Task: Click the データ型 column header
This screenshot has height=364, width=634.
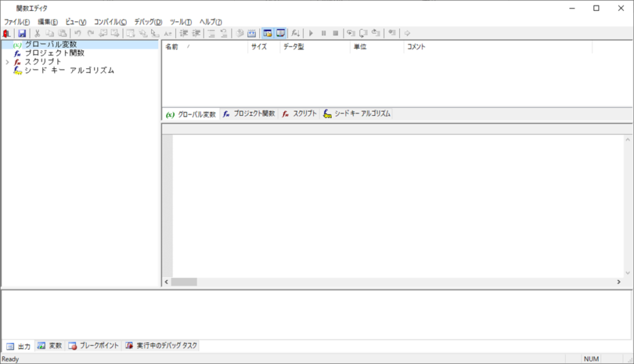Action: coord(293,47)
